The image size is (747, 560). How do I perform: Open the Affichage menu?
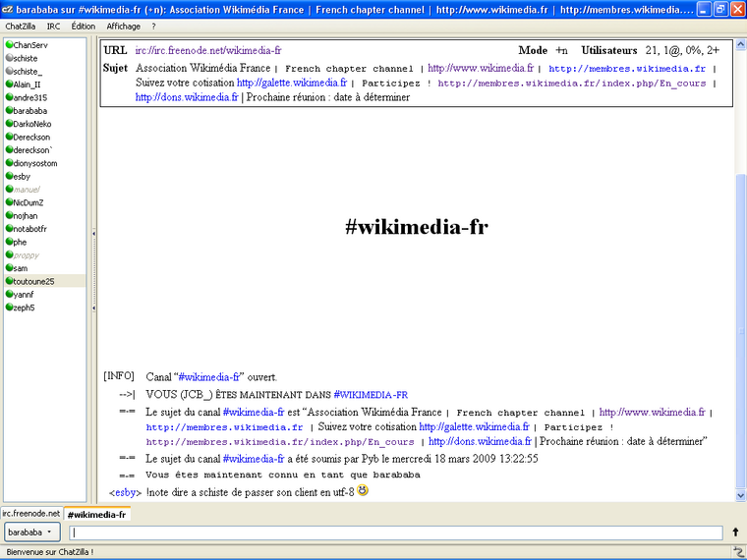(124, 27)
